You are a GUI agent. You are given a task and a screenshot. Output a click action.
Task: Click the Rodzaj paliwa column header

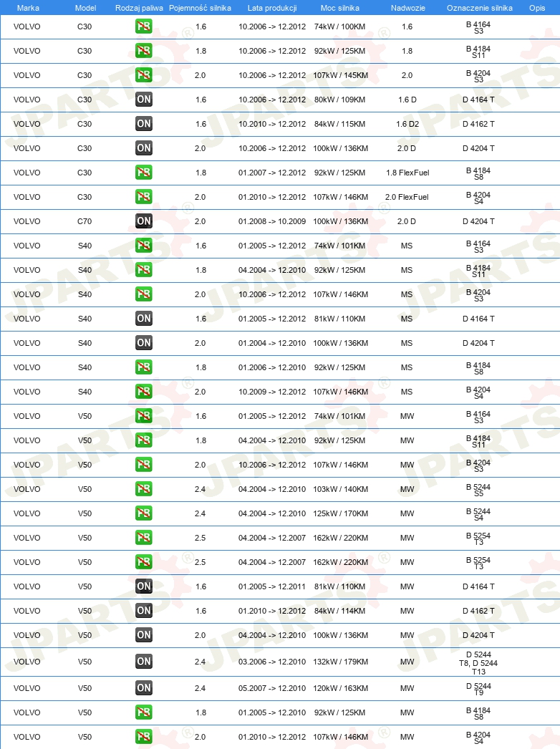coord(139,8)
